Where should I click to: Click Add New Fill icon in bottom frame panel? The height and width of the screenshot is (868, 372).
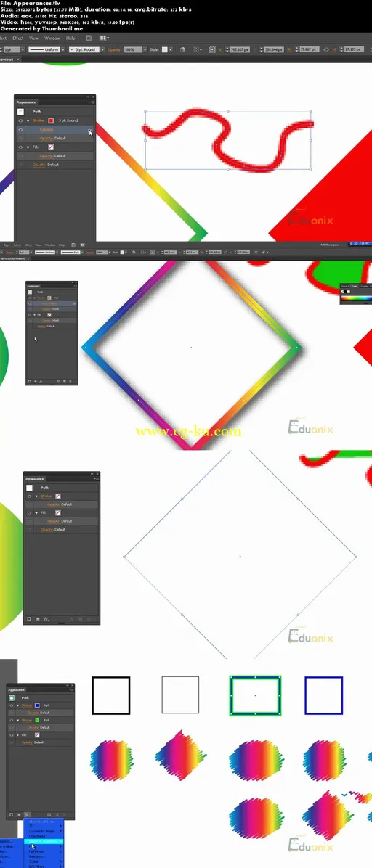(x=19, y=815)
